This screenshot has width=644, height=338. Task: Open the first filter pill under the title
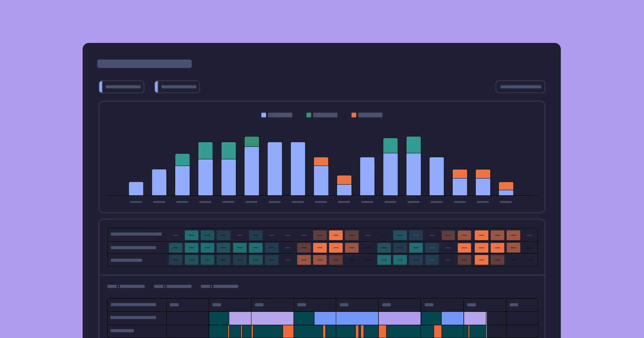tap(122, 87)
